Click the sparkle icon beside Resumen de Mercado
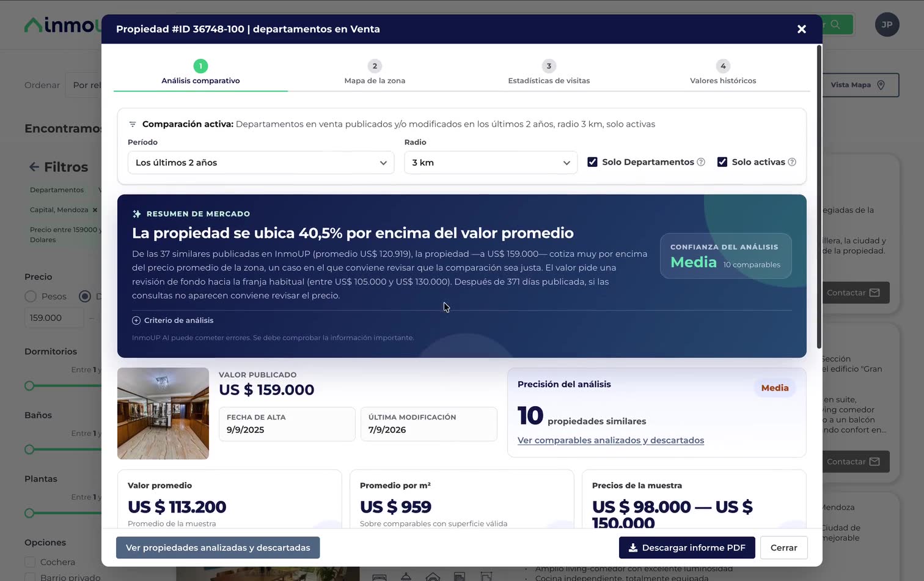The height and width of the screenshot is (581, 924). [x=137, y=214]
